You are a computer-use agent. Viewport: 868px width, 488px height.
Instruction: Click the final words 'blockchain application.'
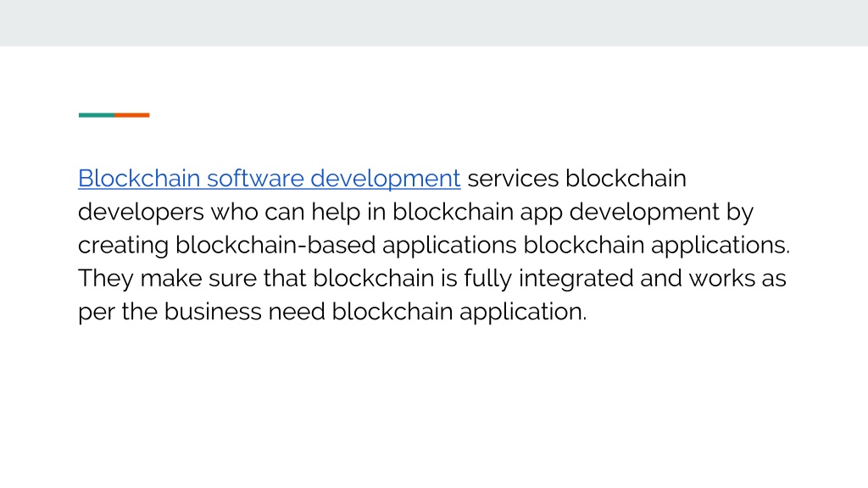[459, 312]
